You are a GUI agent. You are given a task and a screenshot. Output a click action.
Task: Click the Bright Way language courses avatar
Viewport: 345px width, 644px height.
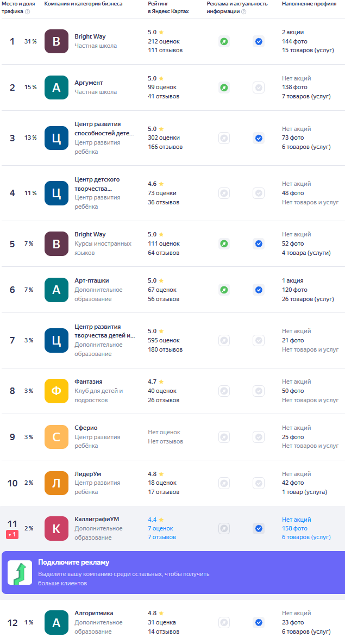pyautogui.click(x=57, y=243)
